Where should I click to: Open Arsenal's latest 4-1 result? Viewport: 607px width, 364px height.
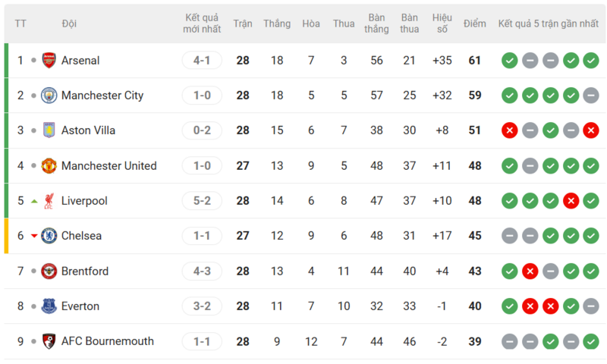point(202,61)
